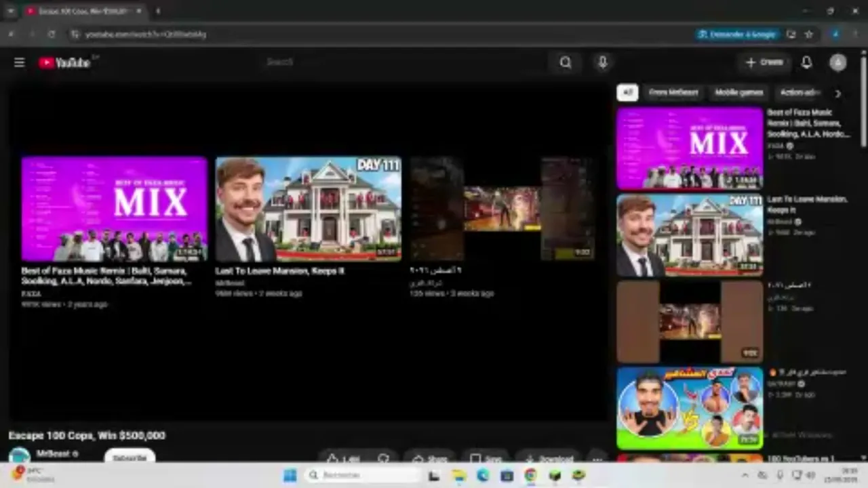This screenshot has width=868, height=488.
Task: Open File Explorer from the taskbar
Action: tap(458, 476)
